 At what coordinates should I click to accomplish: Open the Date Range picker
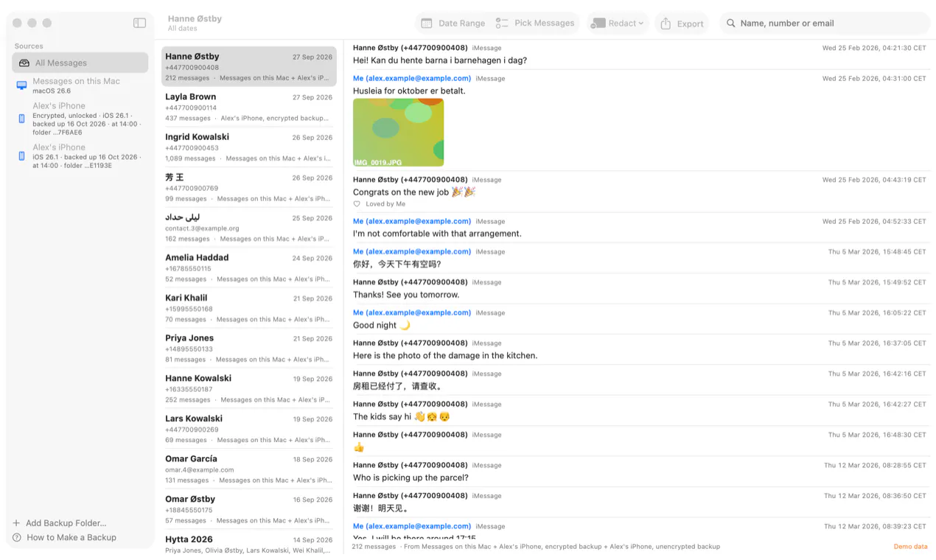(453, 24)
